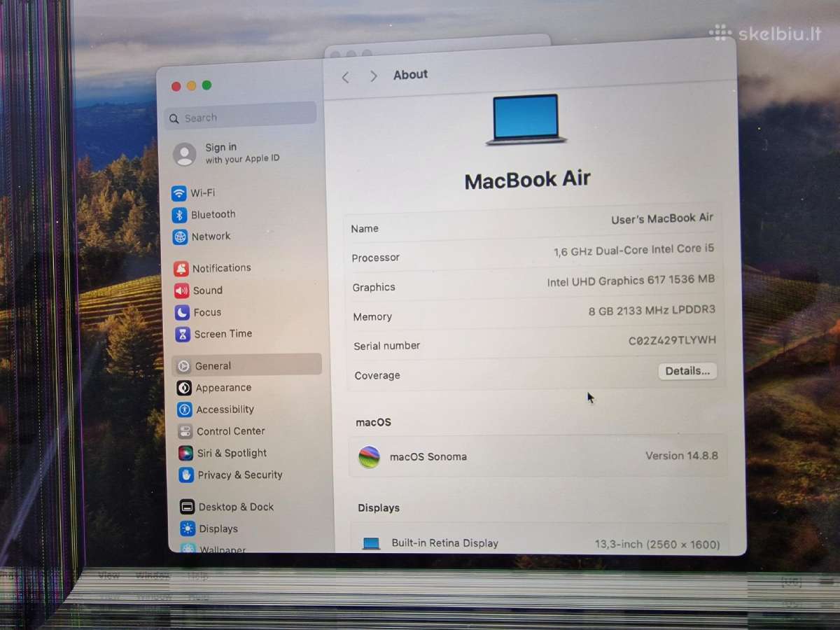This screenshot has height=630, width=840.
Task: Click serial number C02Z429TLYWH
Action: click(672, 340)
